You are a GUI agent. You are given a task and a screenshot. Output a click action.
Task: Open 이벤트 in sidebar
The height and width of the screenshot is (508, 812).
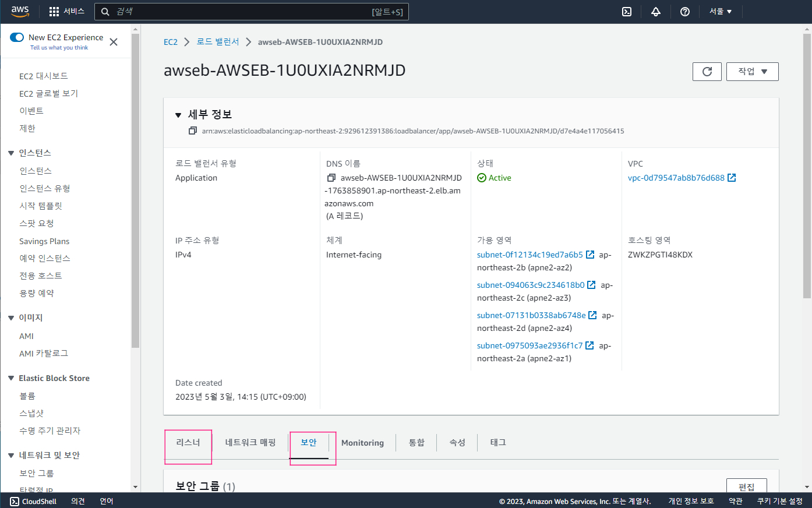click(31, 111)
